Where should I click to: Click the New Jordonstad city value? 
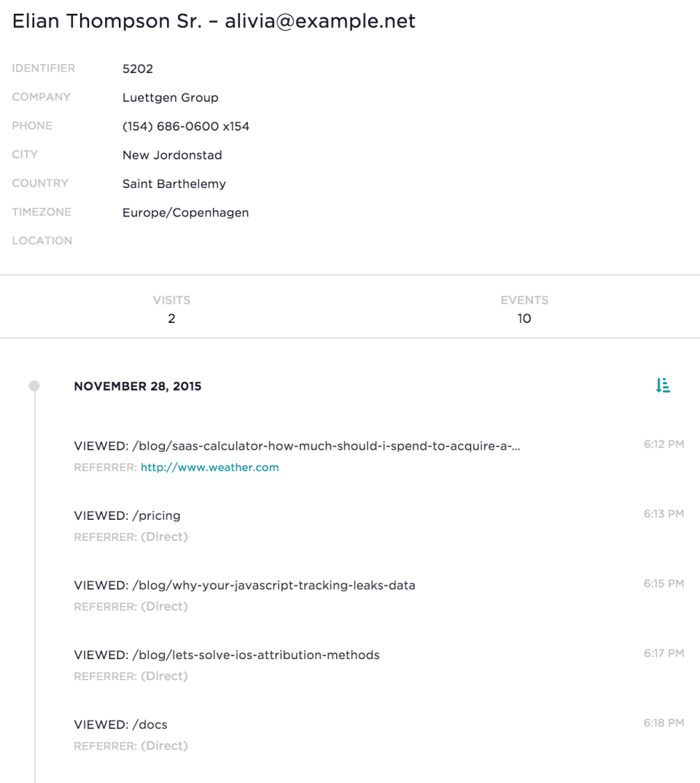coord(172,155)
